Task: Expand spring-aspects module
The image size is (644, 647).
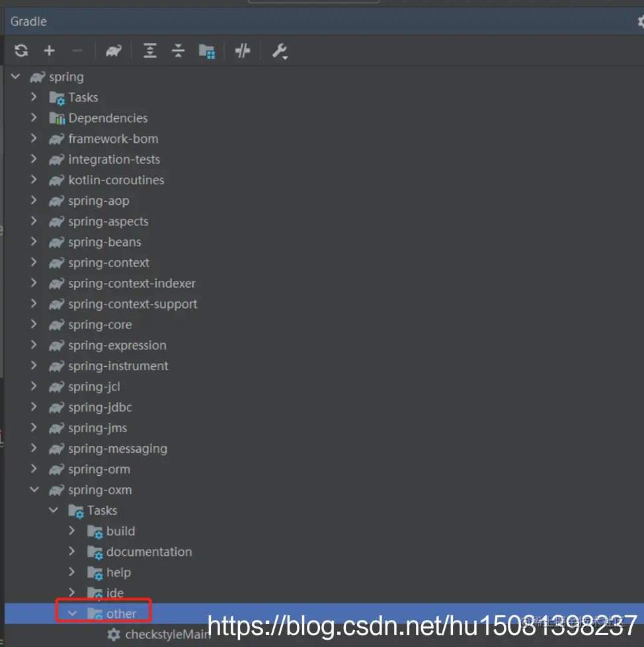Action: click(x=34, y=221)
